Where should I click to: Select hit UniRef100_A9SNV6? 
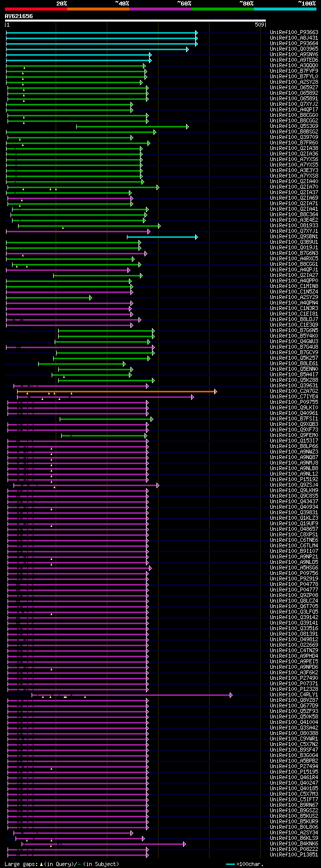pyautogui.click(x=294, y=54)
